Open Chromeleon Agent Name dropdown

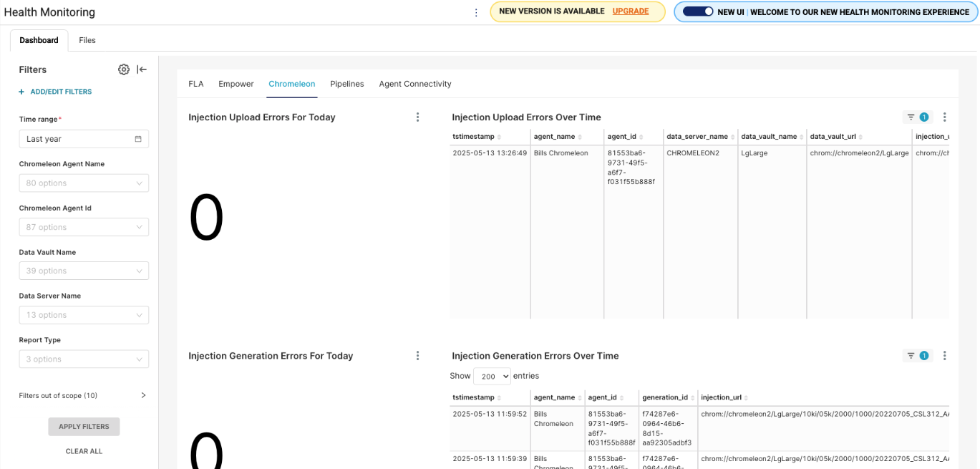coord(84,183)
